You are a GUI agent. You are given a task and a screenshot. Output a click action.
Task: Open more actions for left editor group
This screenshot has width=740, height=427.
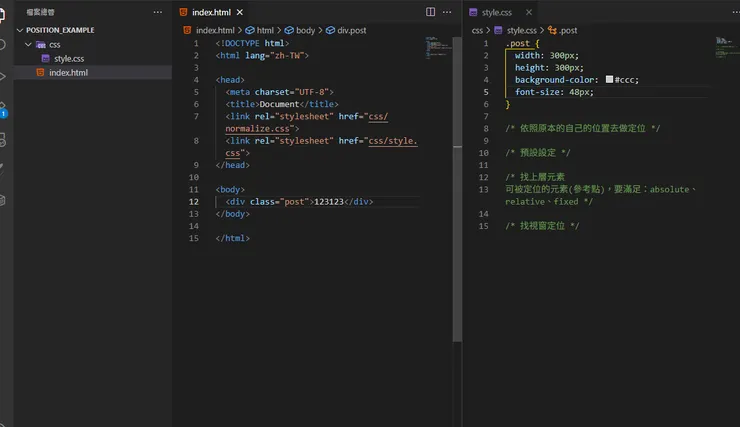pos(449,12)
